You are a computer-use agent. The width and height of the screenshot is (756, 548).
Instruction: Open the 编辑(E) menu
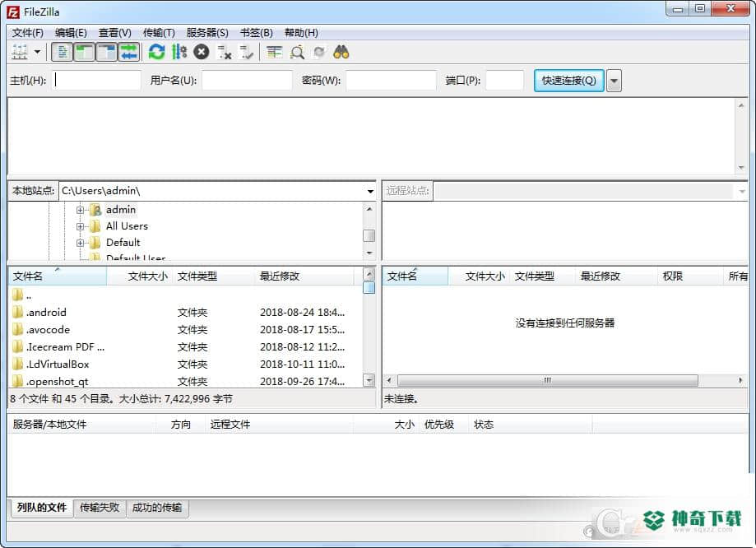click(x=71, y=33)
